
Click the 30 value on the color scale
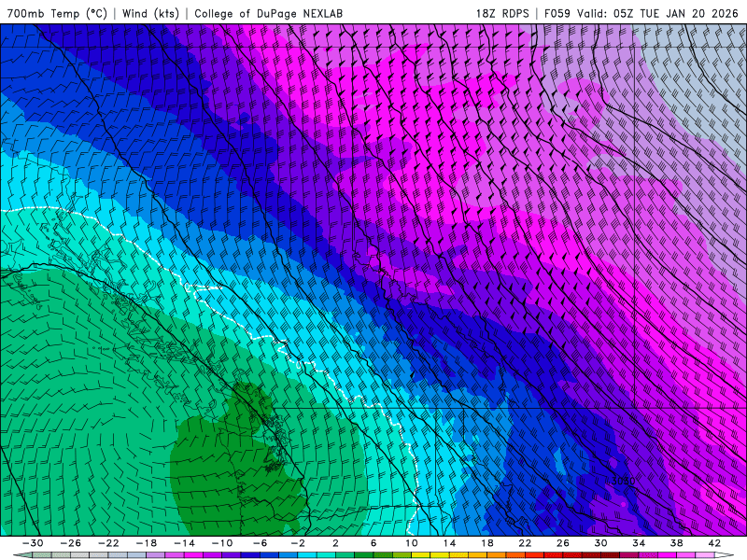point(600,543)
